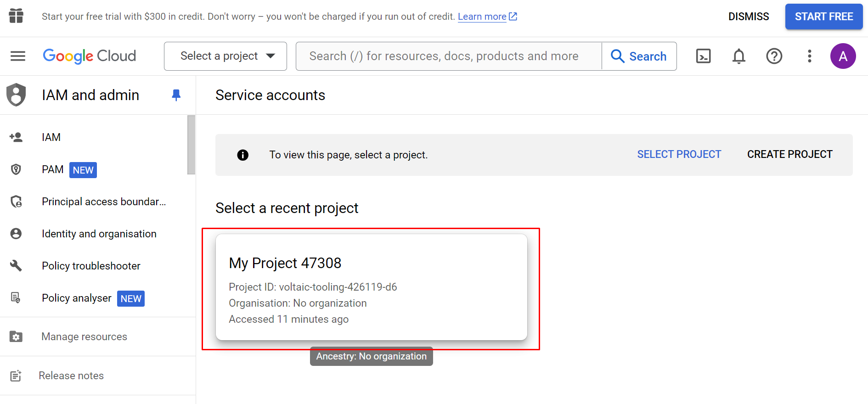Screen dimensions: 868x404
Task: Click the gift icon in trial banner
Action: point(16,16)
